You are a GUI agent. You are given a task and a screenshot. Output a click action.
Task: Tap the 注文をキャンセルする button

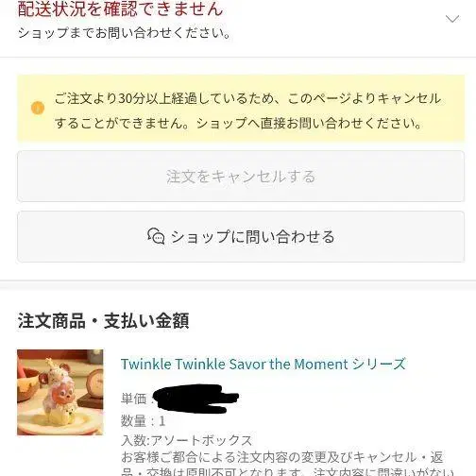[241, 177]
